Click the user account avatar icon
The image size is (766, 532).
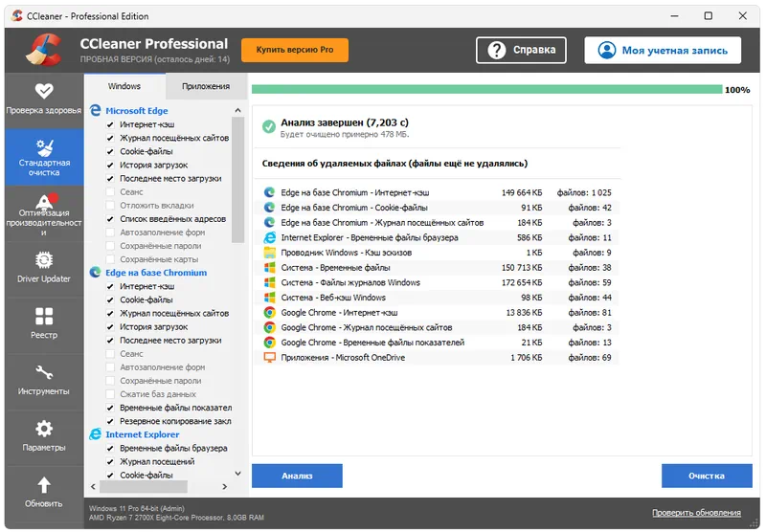point(607,50)
